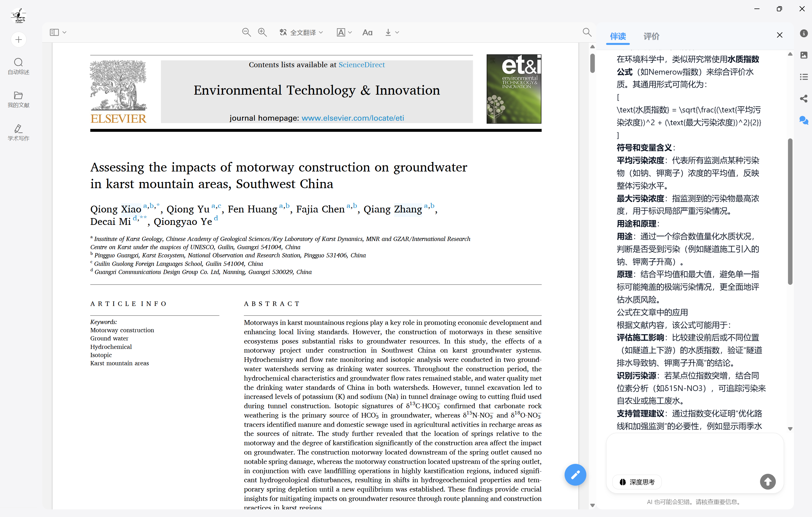812x517 pixels.
Task: Switch to the 评价 tab
Action: (x=651, y=36)
